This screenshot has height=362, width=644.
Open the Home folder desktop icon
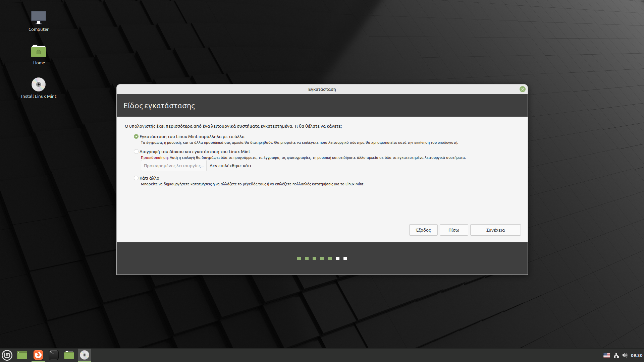pyautogui.click(x=38, y=51)
